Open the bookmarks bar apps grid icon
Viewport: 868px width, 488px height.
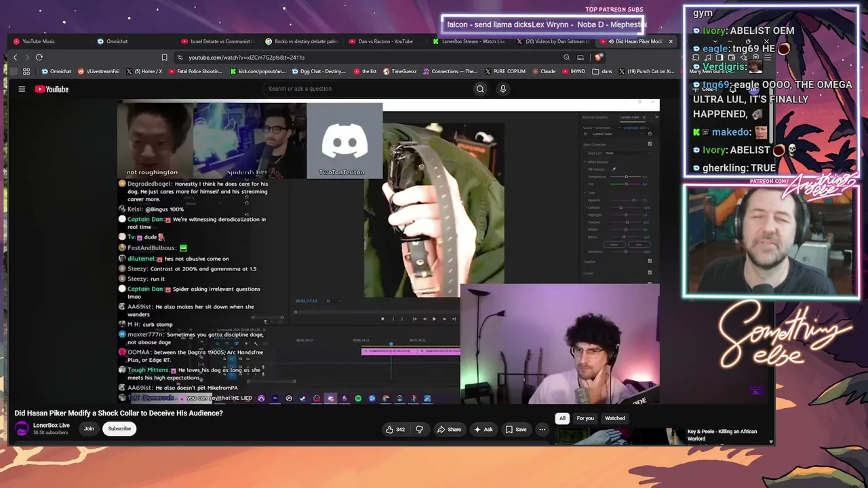coord(26,71)
